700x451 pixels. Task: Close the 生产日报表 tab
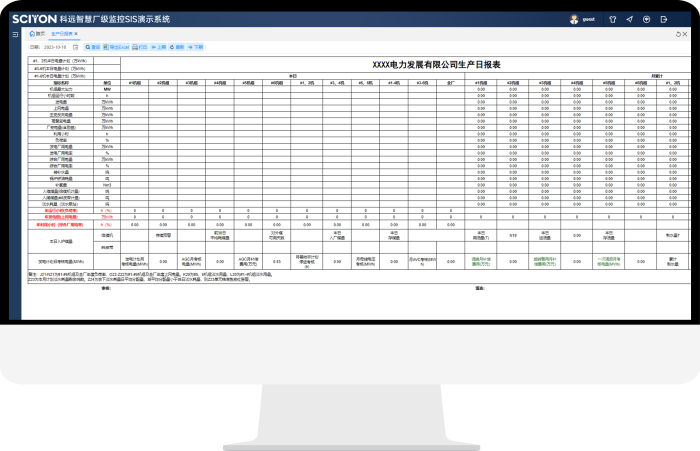77,34
